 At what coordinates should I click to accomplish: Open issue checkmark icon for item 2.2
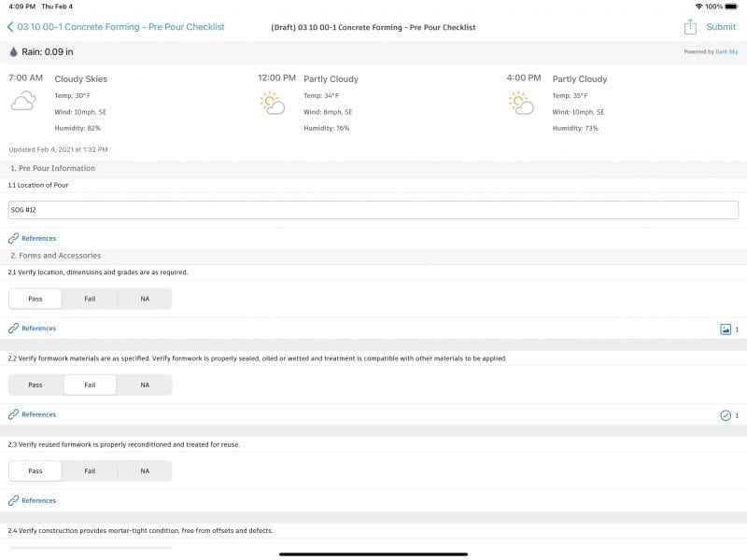tap(726, 415)
